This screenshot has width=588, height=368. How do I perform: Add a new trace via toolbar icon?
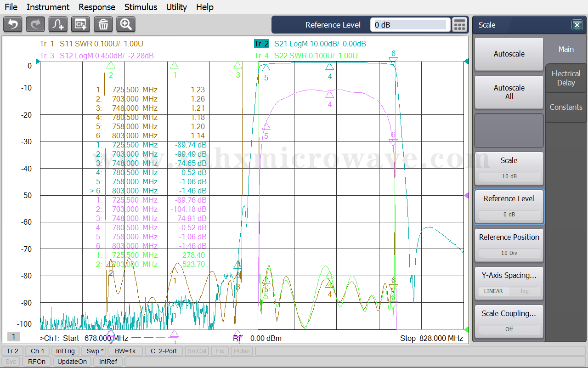pos(58,24)
